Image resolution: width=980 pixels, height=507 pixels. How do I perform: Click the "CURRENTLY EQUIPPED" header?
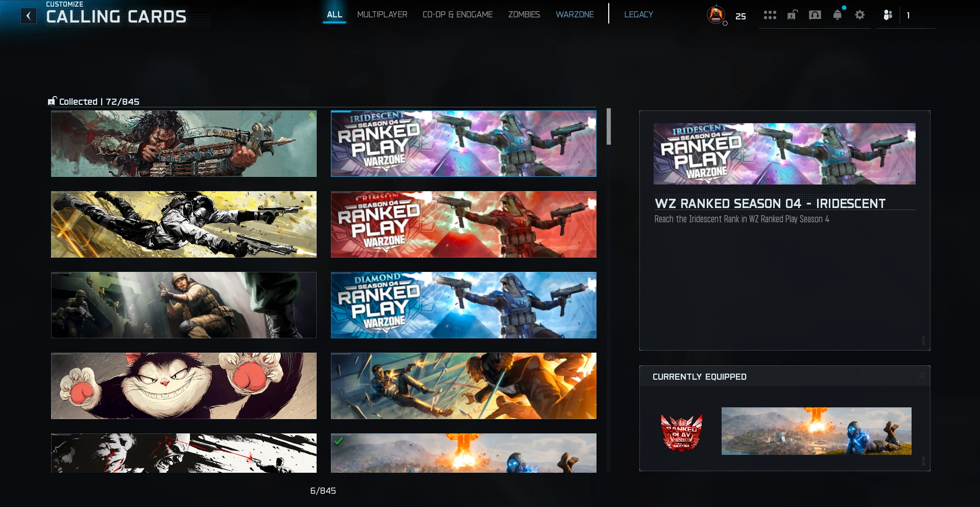tap(700, 377)
